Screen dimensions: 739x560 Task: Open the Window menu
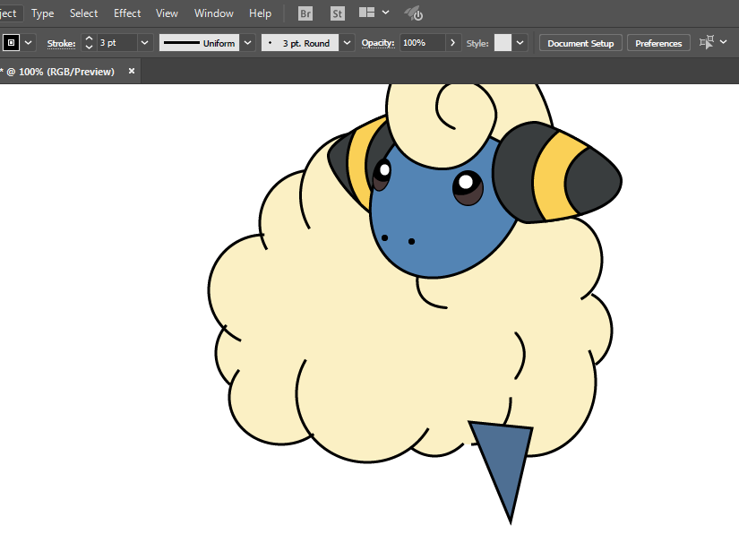click(x=213, y=13)
